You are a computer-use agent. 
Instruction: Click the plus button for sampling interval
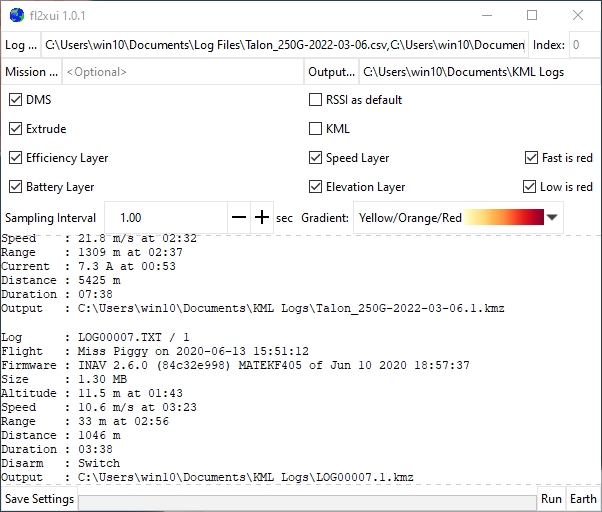[262, 218]
